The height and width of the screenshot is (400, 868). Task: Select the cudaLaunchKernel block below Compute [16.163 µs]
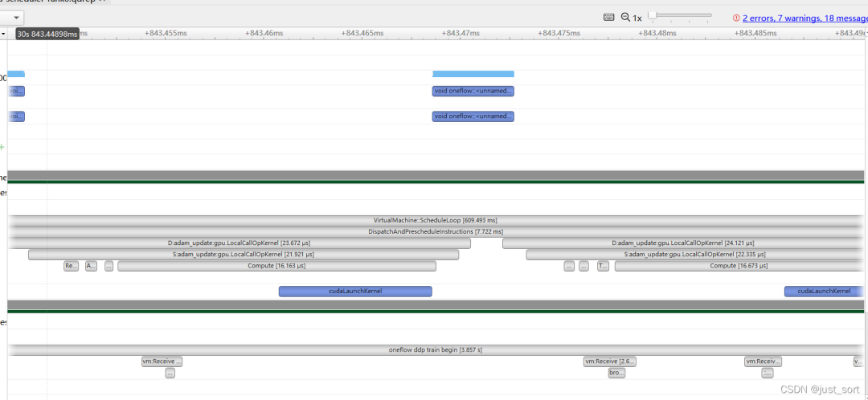[355, 291]
